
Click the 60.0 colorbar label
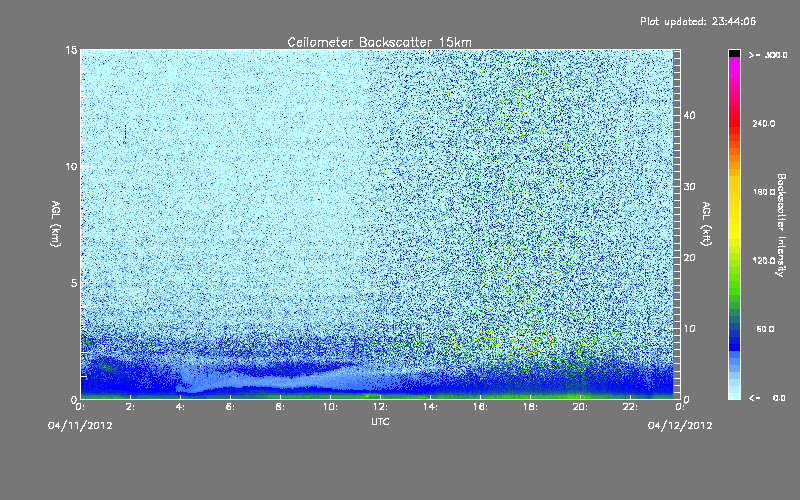765,329
